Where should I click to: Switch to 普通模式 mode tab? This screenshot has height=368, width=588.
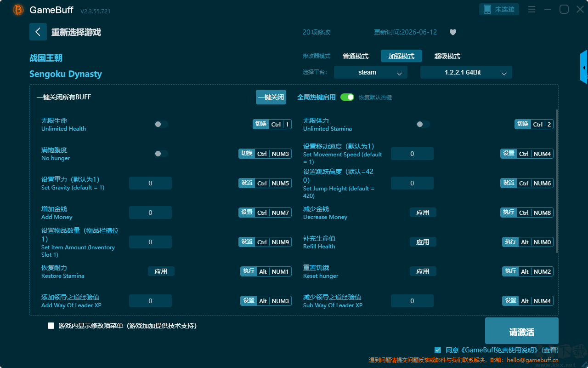tap(356, 56)
